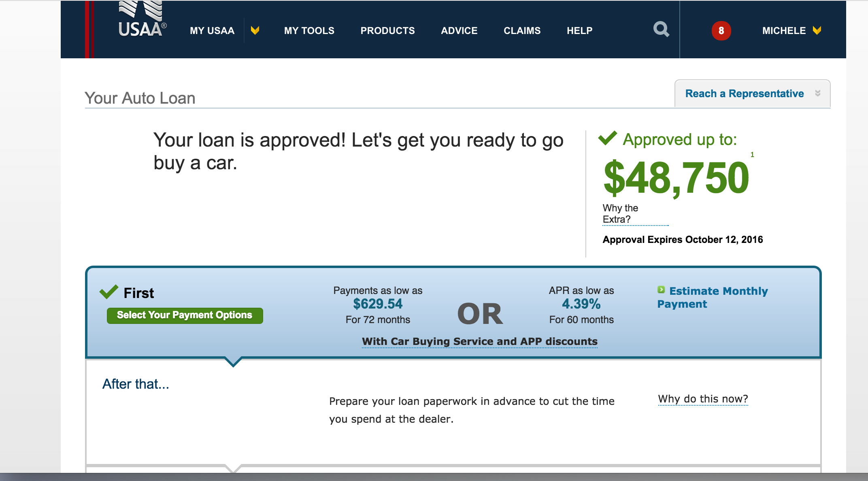Expand the My USAA dropdown arrow
Viewport: 868px width, 481px height.
coord(255,30)
